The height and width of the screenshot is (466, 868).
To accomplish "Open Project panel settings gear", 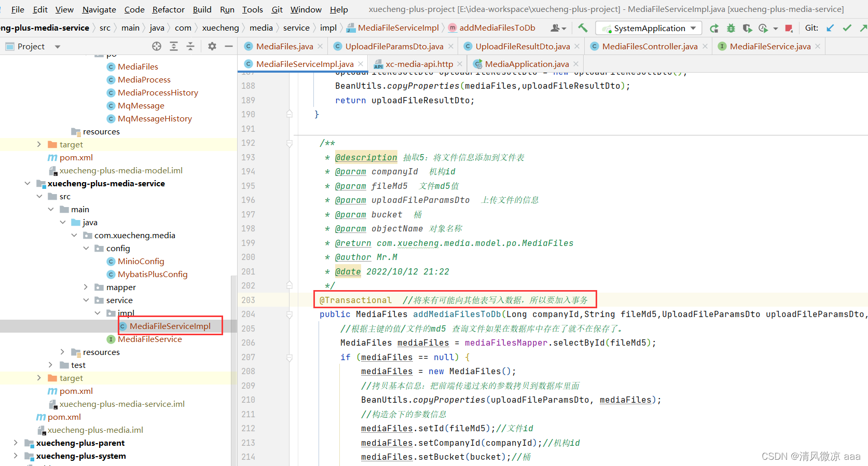I will coord(212,46).
